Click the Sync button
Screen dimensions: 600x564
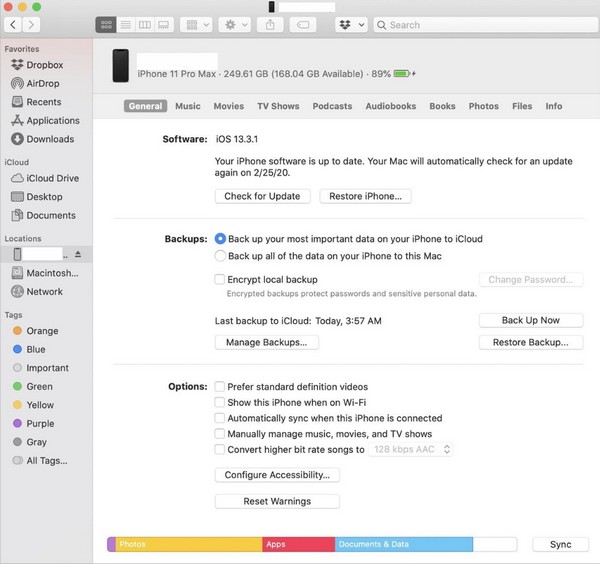pos(561,544)
